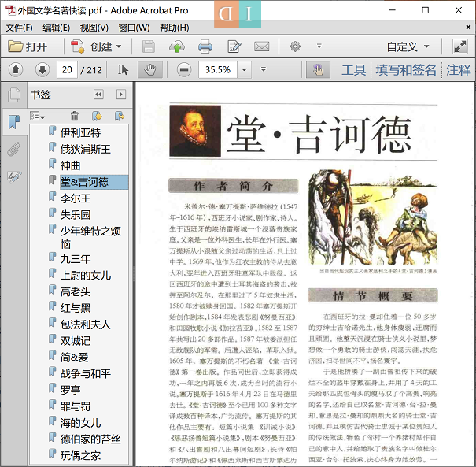Toggle read mode expand icon
Viewport: 476px width, 467px height.
coord(460,46)
